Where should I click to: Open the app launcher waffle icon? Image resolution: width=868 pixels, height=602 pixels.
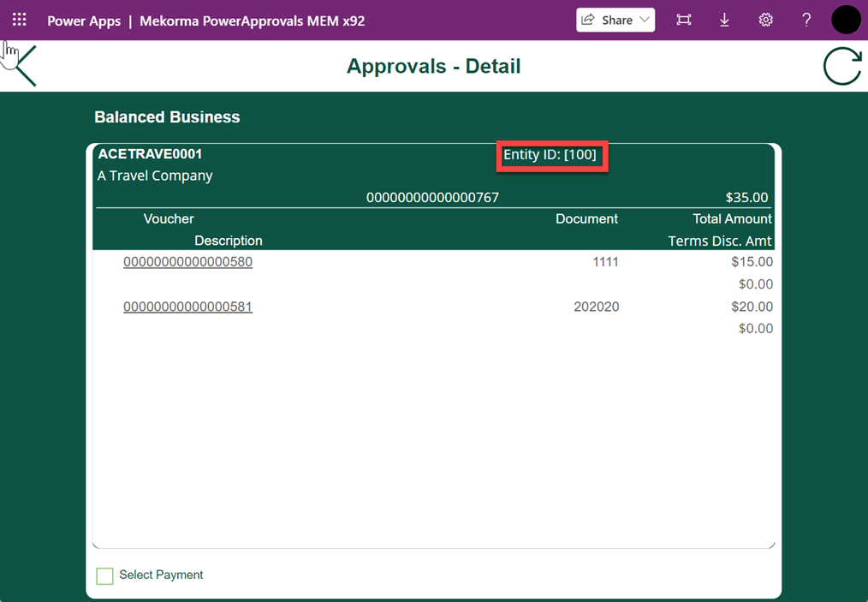20,20
